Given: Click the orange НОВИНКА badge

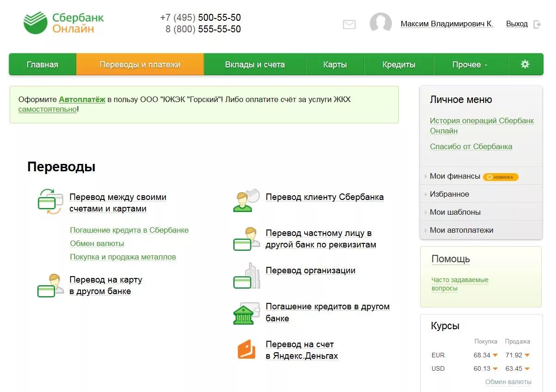Looking at the screenshot, I should click(x=501, y=177).
